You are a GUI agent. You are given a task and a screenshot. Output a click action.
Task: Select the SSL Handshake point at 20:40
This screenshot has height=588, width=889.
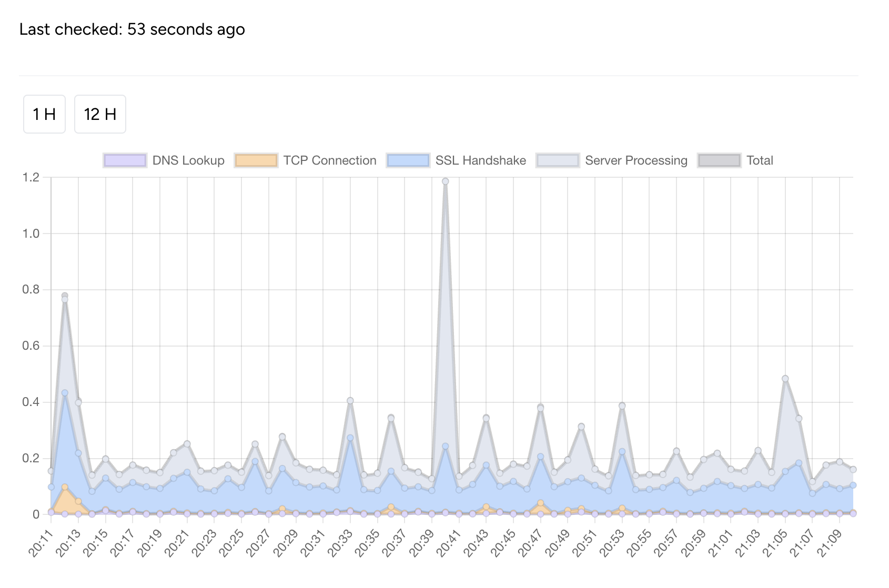pyautogui.click(x=446, y=447)
